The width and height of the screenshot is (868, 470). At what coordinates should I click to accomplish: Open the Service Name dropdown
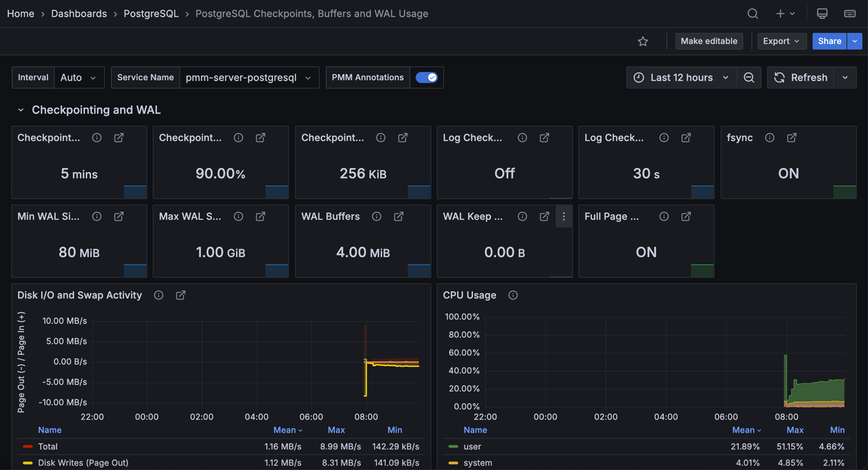249,77
